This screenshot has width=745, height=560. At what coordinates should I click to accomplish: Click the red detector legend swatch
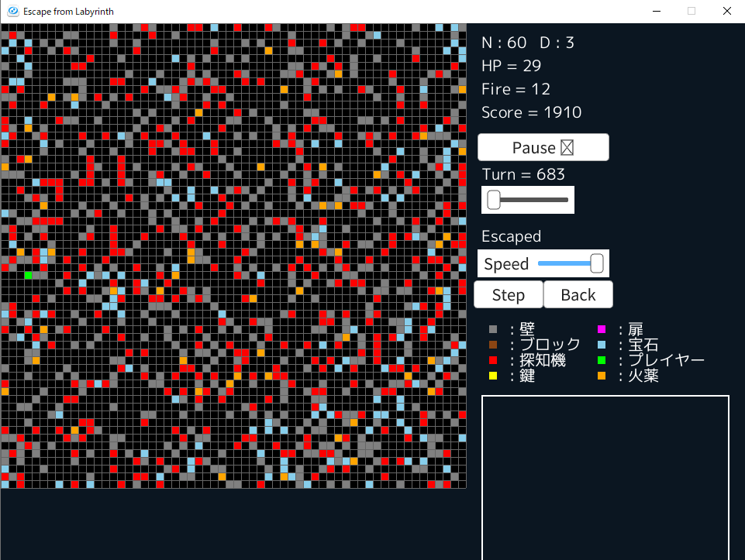pos(493,360)
